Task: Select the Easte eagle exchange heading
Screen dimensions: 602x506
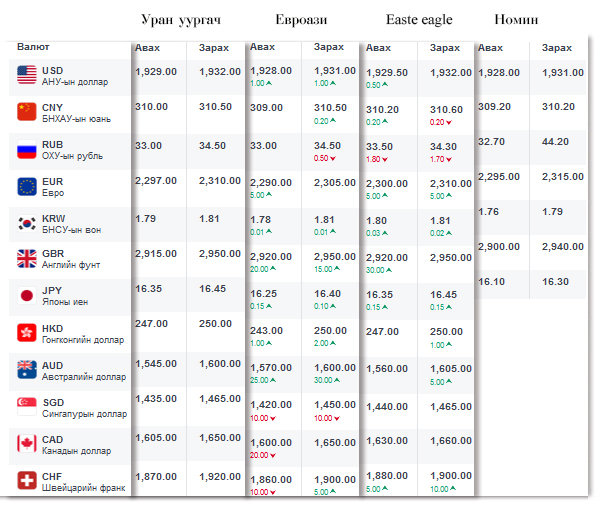Action: coord(419,20)
